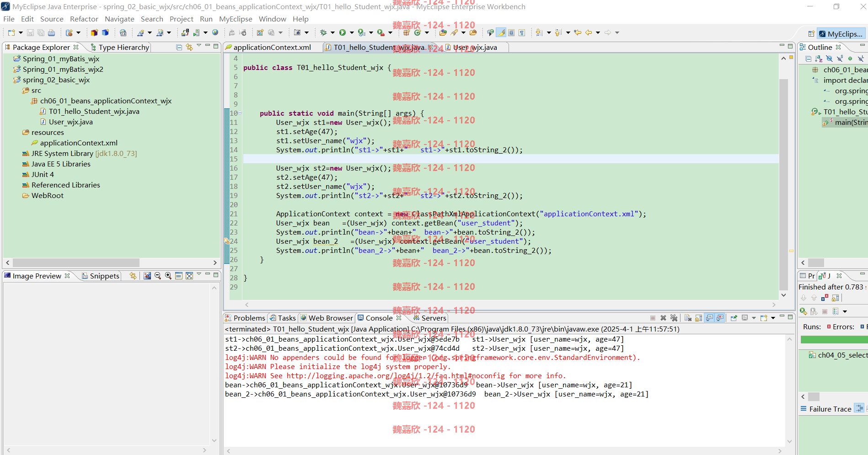Open the MyEclipse menu

tap(236, 19)
